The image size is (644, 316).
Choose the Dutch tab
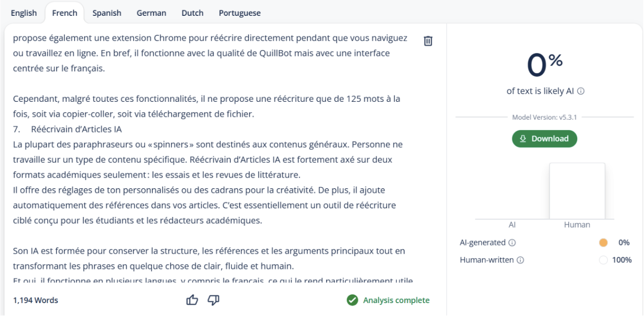[x=192, y=13]
